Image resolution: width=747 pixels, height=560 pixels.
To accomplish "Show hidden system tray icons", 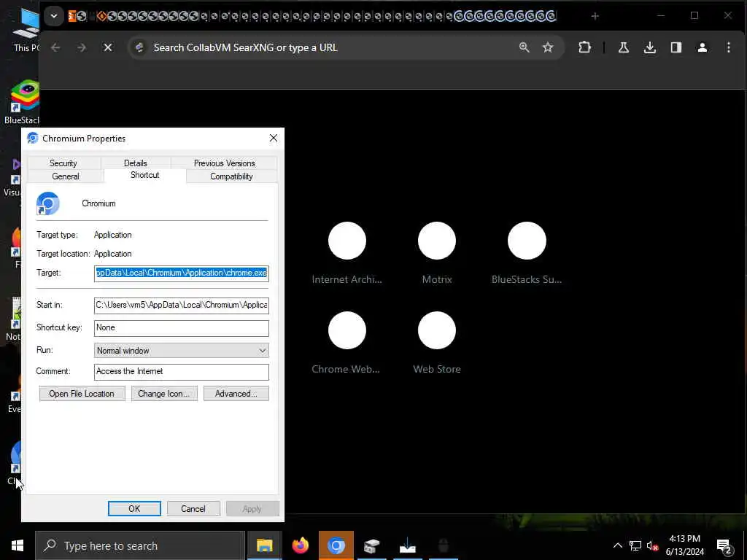I will [x=617, y=545].
